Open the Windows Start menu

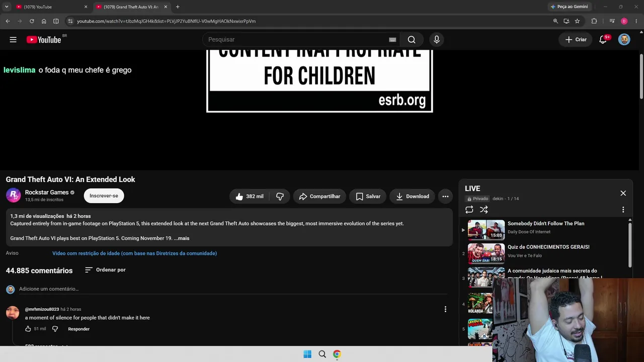(x=307, y=354)
